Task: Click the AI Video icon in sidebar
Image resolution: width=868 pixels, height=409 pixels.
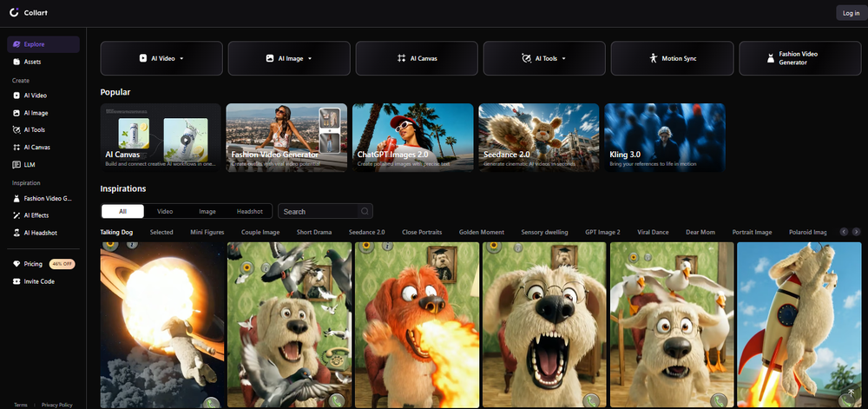Action: (16, 96)
